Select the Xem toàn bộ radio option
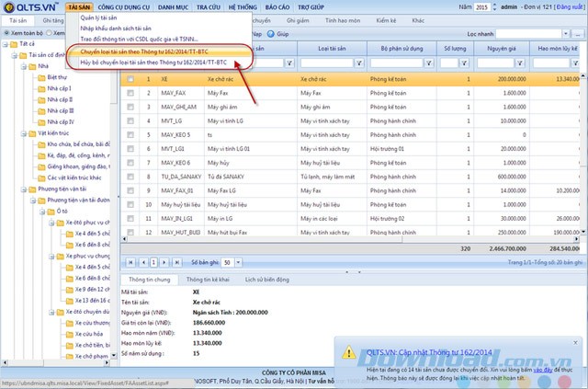 click(5, 32)
